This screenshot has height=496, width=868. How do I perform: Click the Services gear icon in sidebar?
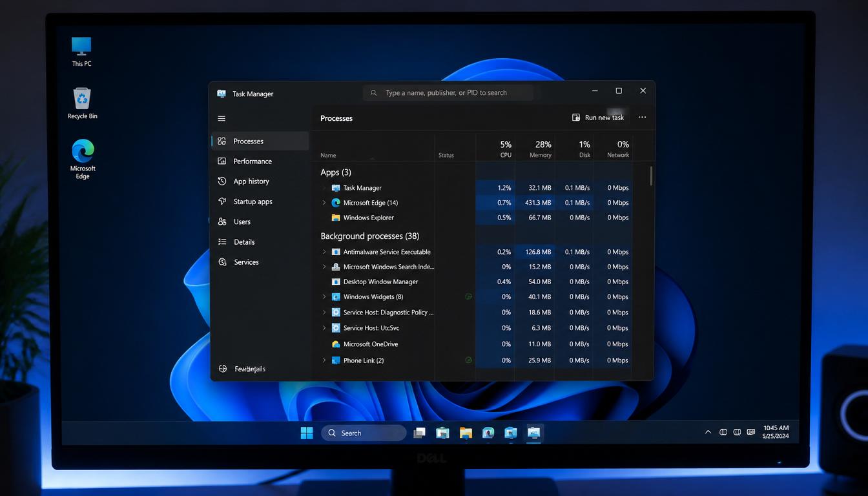click(x=222, y=262)
